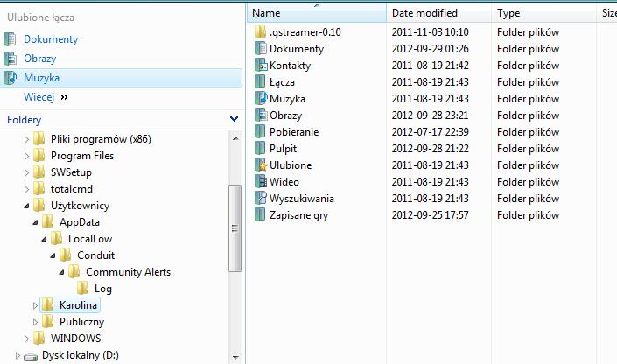The height and width of the screenshot is (364, 617).
Task: Select the LocalLow folder in tree
Action: pyautogui.click(x=90, y=239)
